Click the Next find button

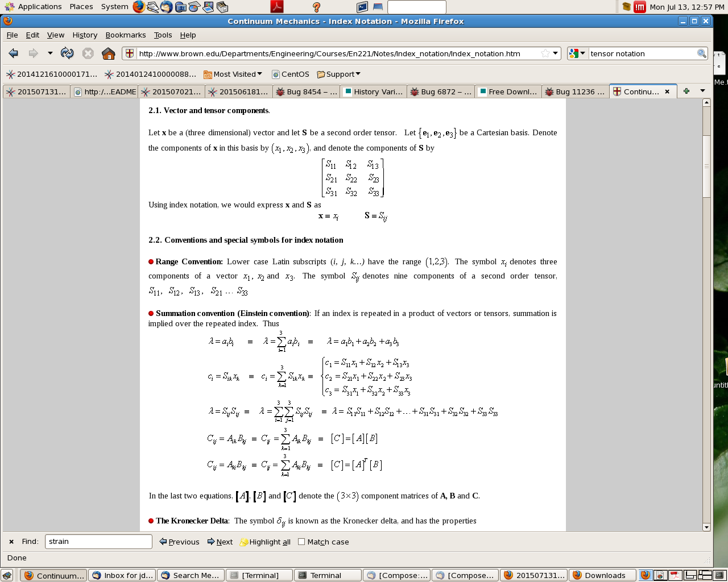tap(220, 542)
